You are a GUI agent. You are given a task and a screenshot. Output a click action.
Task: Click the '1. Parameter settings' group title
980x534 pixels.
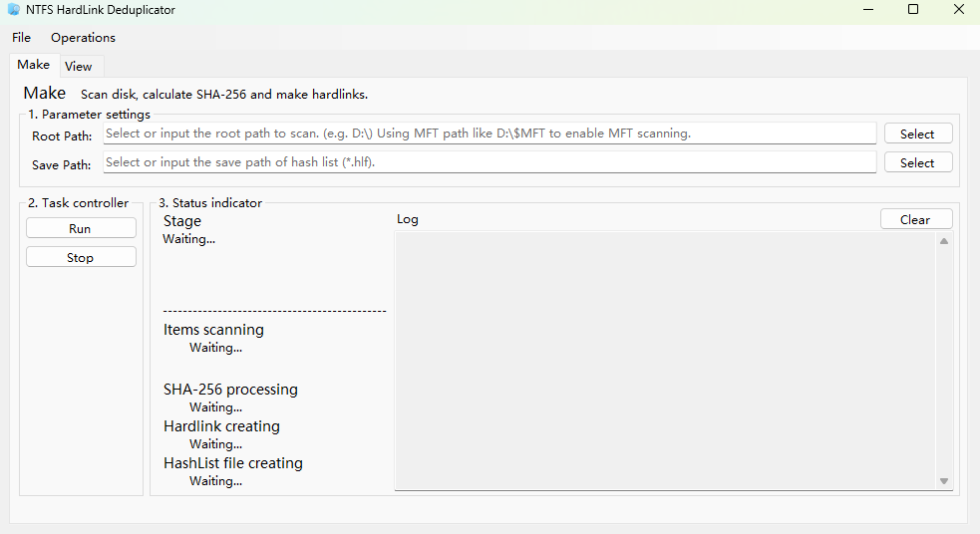pyautogui.click(x=89, y=115)
